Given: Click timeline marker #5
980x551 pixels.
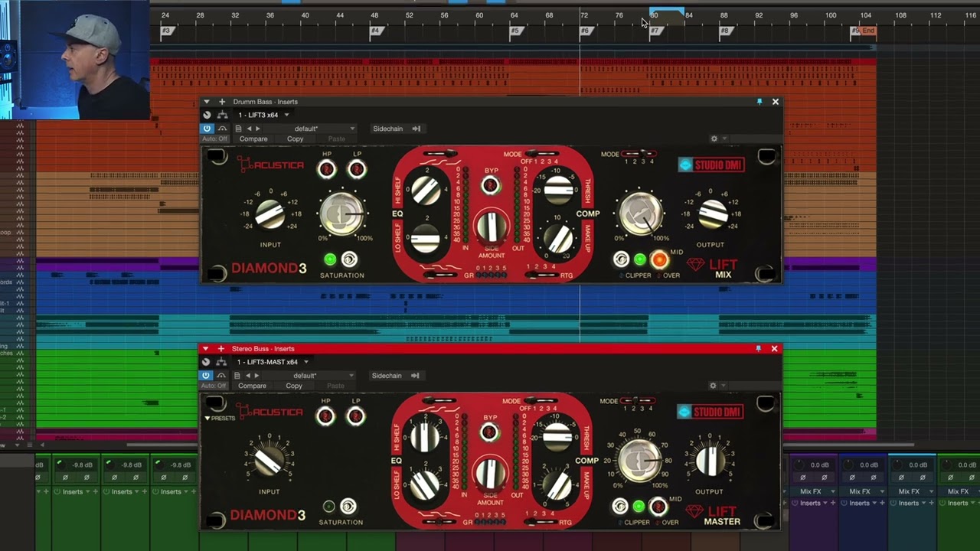Looking at the screenshot, I should pyautogui.click(x=515, y=31).
